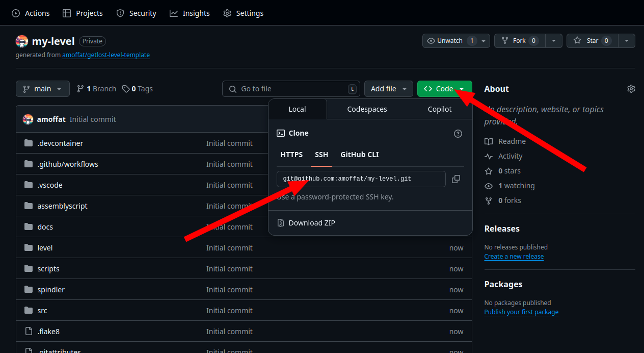Screen dimensions: 644x353
Task: Click the Fork button
Action: click(x=520, y=41)
